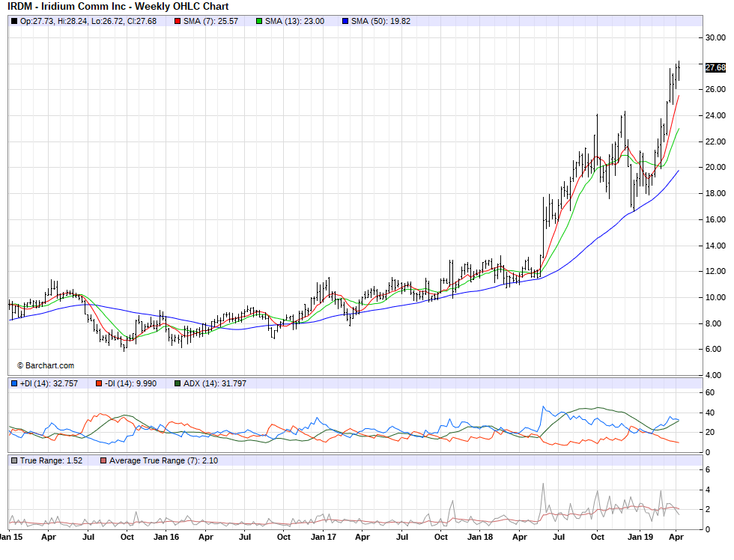Click the gray True Range legend swatch

14,461
